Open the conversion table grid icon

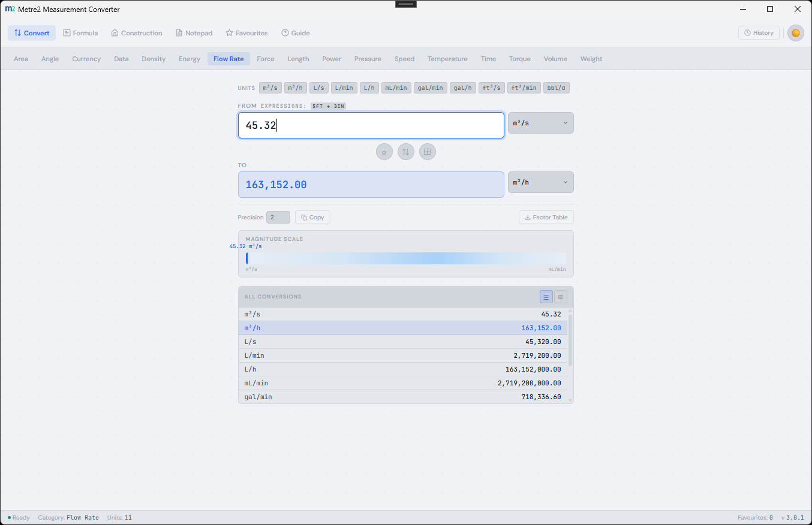pos(427,152)
